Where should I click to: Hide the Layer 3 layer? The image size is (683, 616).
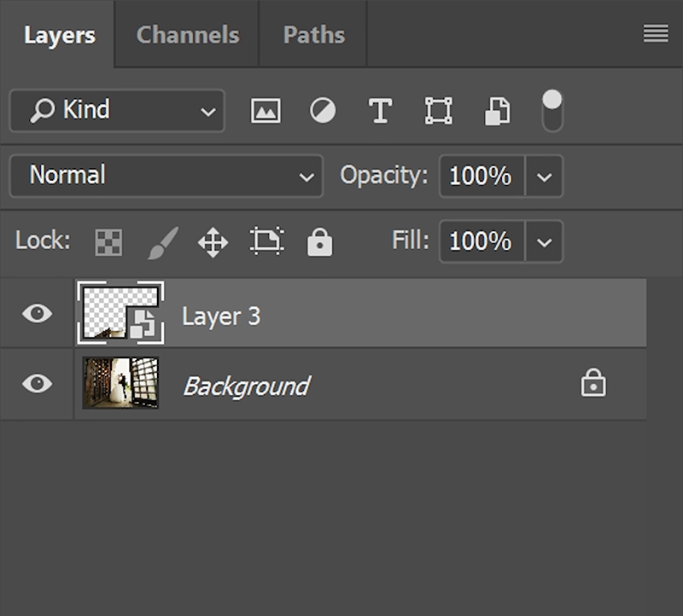[x=36, y=315]
